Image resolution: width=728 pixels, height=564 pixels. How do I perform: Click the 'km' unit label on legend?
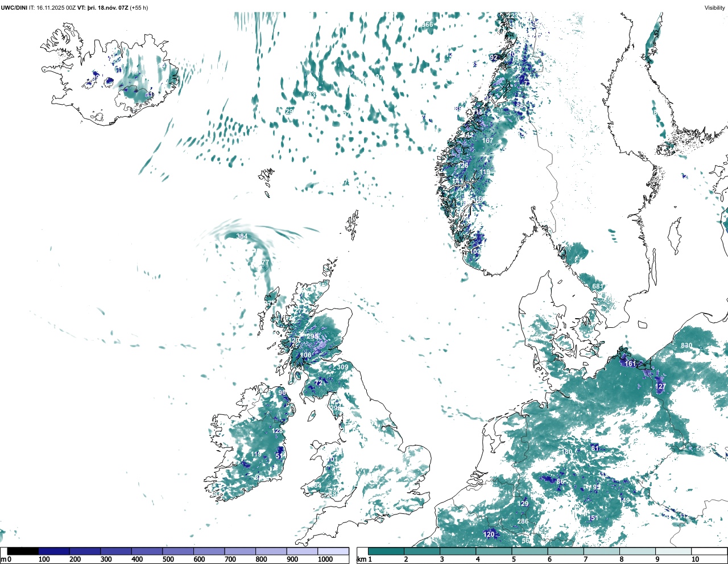361,559
